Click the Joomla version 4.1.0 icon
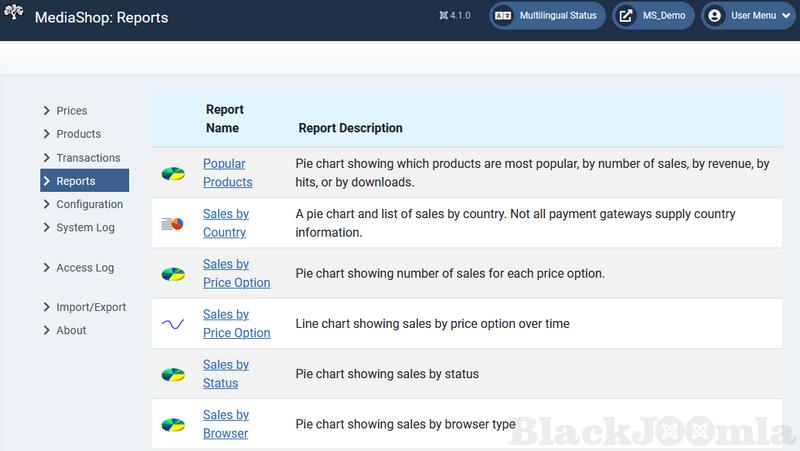Viewport: 800px width, 451px height. click(x=444, y=16)
